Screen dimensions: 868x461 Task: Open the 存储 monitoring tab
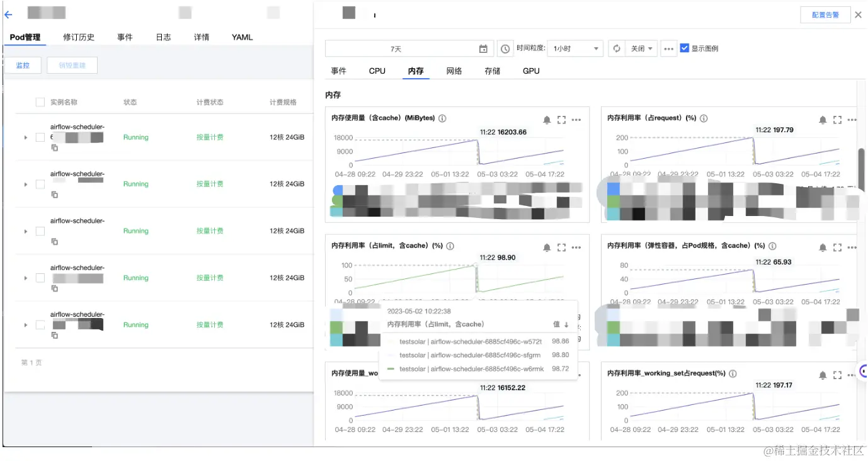493,71
